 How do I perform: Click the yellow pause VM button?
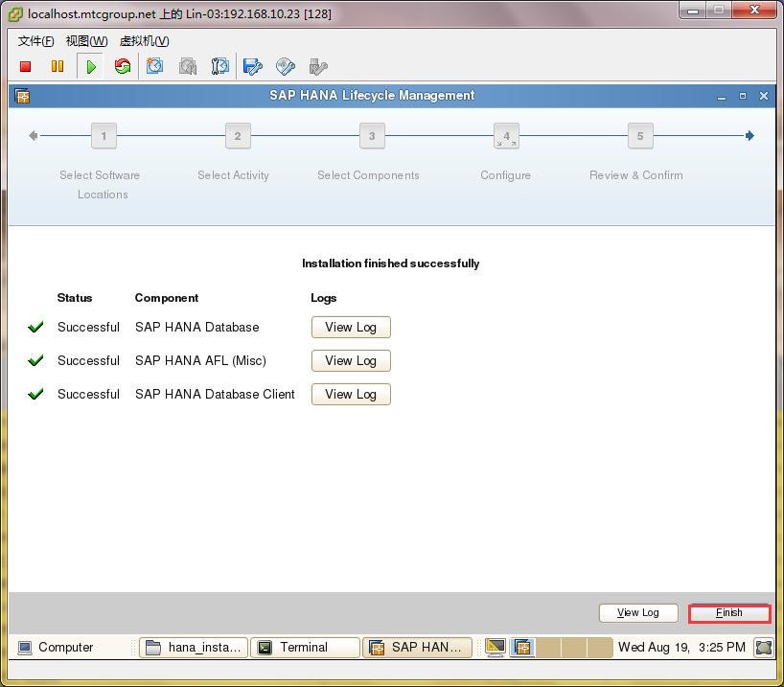tap(58, 66)
